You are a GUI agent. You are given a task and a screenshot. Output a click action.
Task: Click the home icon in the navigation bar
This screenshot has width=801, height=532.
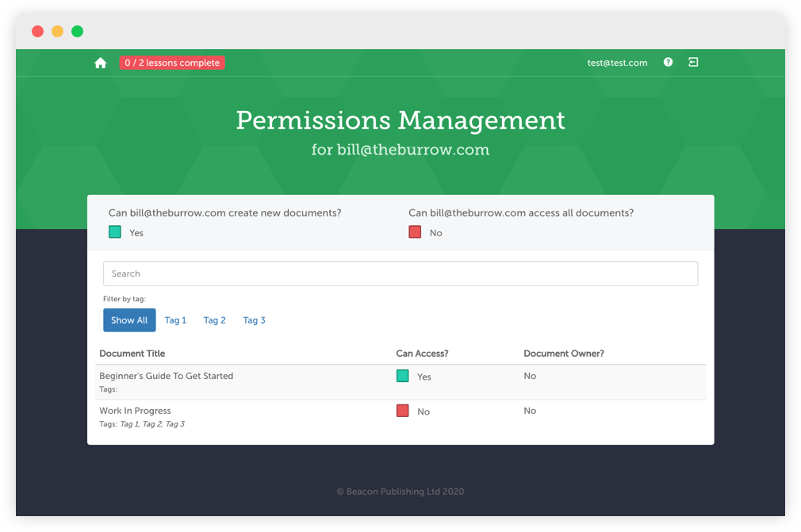(x=100, y=62)
